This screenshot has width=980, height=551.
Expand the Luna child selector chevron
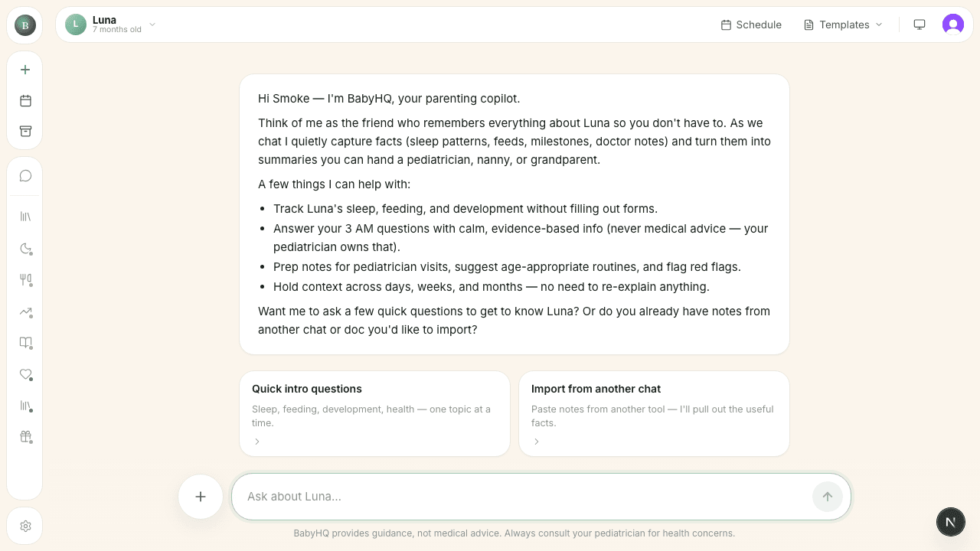point(152,24)
